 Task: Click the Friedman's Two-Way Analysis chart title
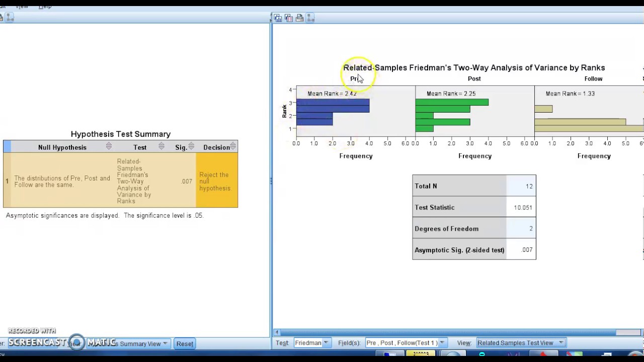pyautogui.click(x=474, y=67)
